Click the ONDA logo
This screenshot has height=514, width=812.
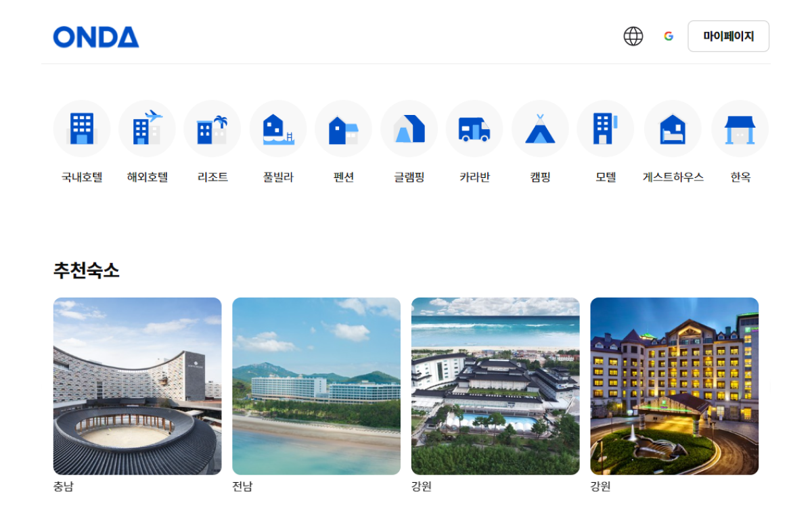(x=96, y=37)
